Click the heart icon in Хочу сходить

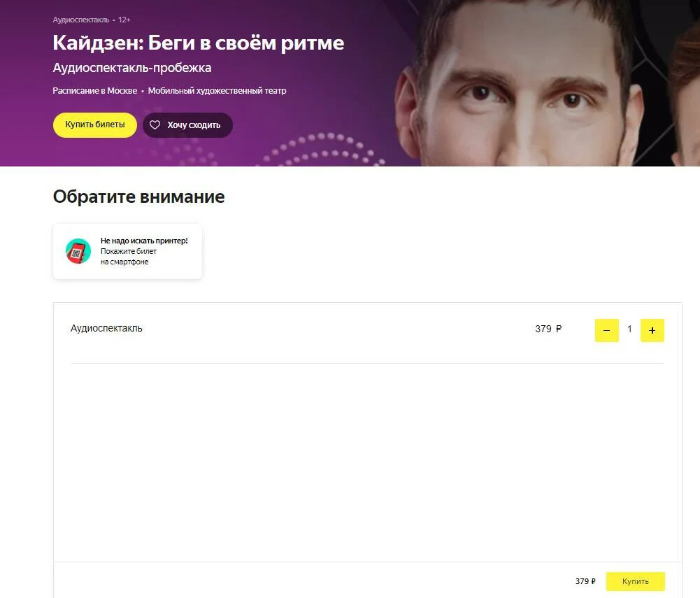click(x=155, y=125)
